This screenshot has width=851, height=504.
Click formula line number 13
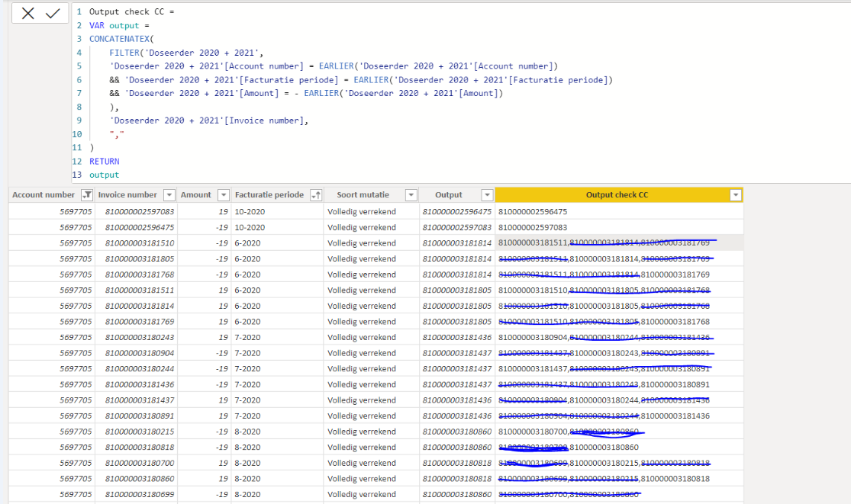pos(76,175)
